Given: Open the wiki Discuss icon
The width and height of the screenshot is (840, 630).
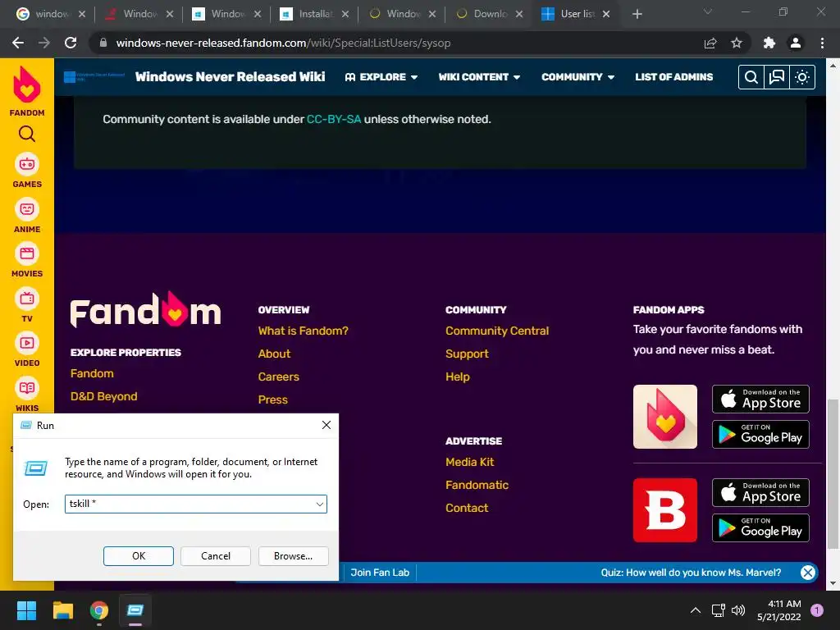Looking at the screenshot, I should 777,77.
